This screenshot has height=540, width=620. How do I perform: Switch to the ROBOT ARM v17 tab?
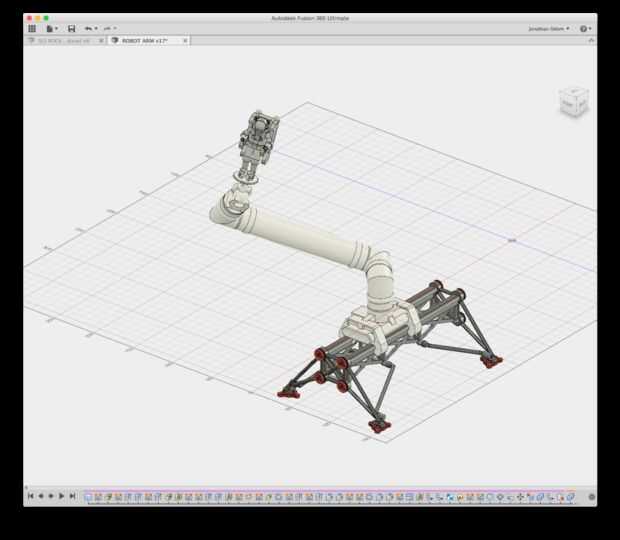pyautogui.click(x=145, y=41)
